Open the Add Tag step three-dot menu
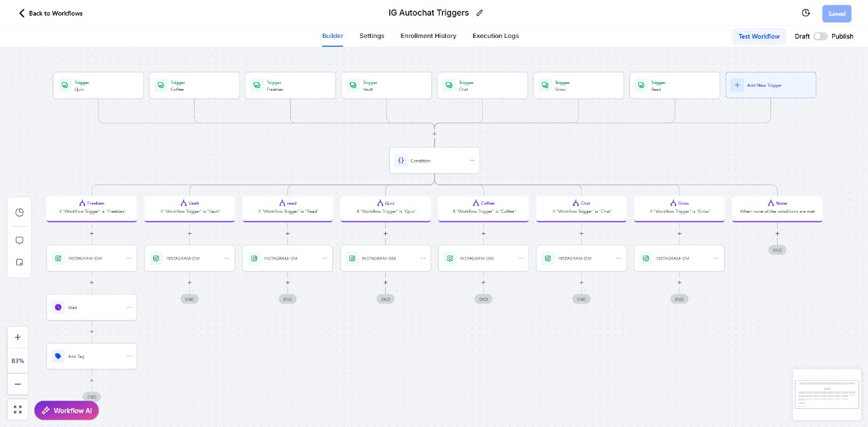The image size is (868, 427). pos(129,356)
